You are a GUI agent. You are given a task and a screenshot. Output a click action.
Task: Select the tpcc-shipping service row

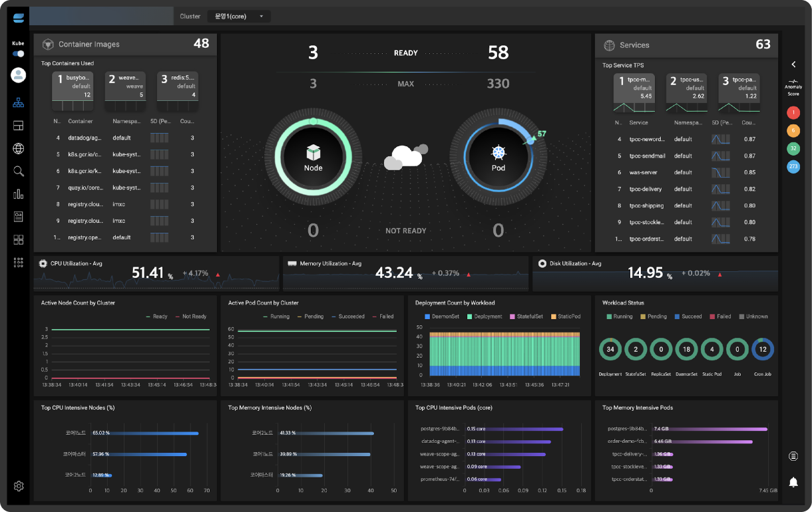(x=686, y=205)
